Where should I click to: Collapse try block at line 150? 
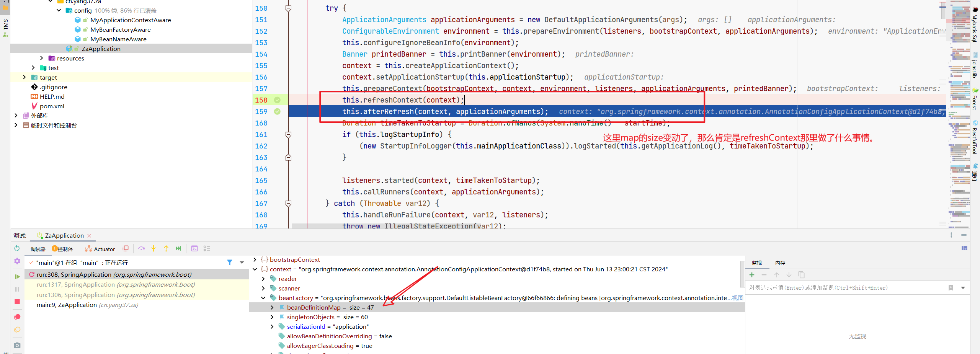coord(289,8)
